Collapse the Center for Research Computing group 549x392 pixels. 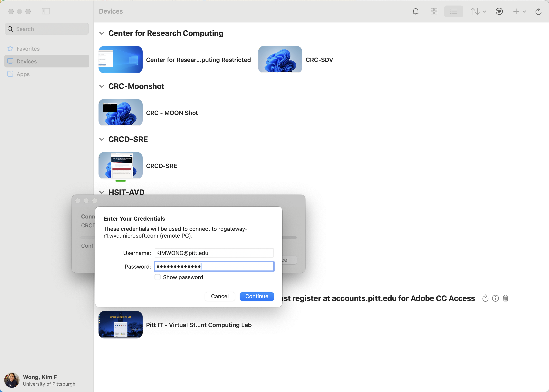click(102, 33)
